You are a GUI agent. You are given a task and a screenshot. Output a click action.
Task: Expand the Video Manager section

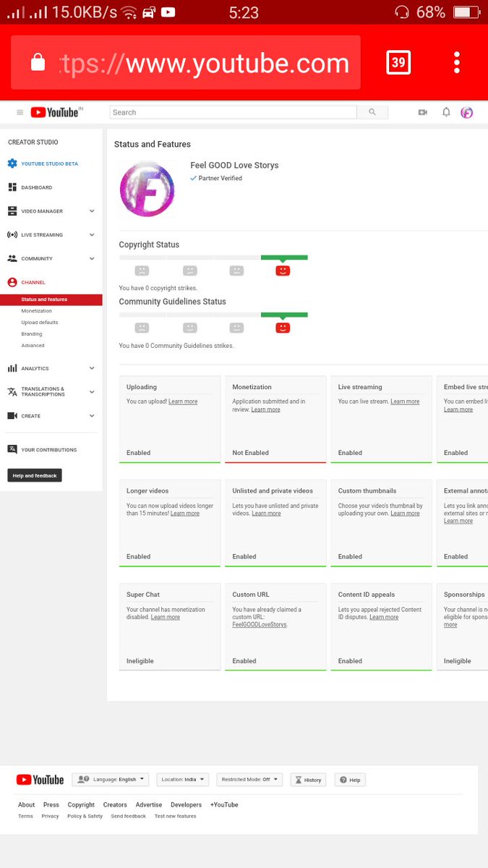coord(92,211)
